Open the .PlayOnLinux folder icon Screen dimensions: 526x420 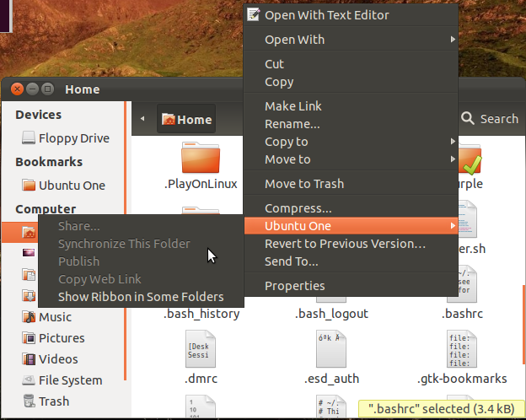point(201,158)
